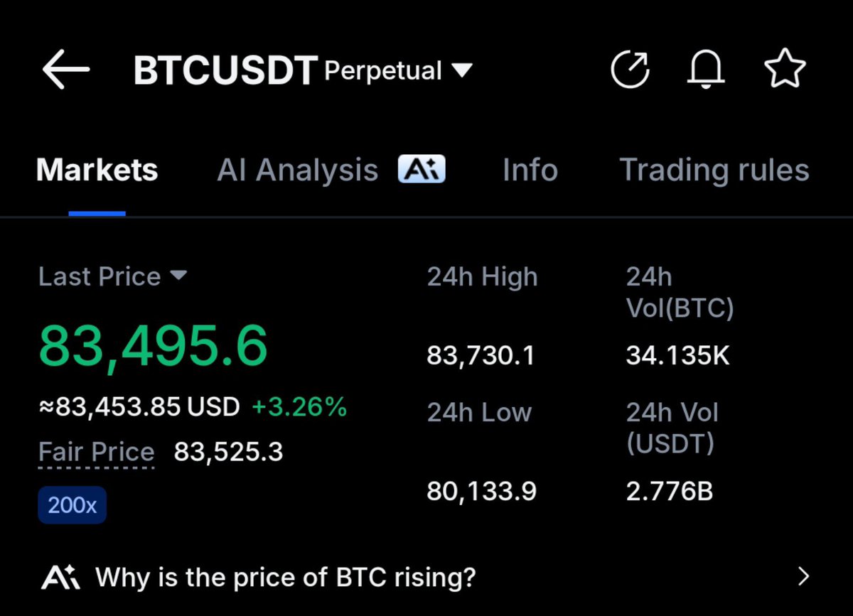Tap the 200x leverage badge
Viewport: 853px width, 616px height.
click(73, 505)
